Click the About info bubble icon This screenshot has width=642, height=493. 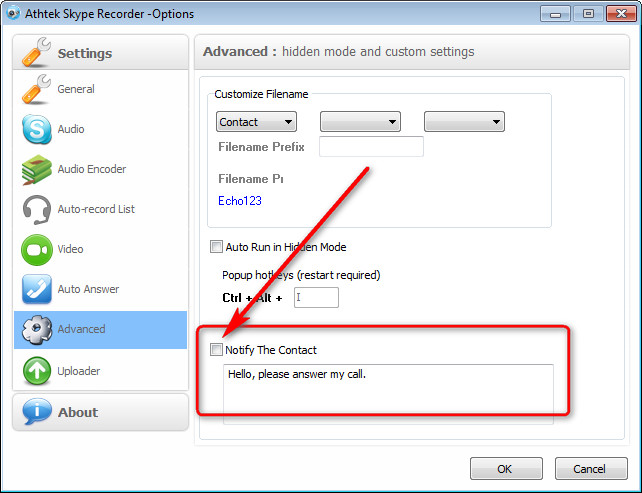pyautogui.click(x=37, y=412)
